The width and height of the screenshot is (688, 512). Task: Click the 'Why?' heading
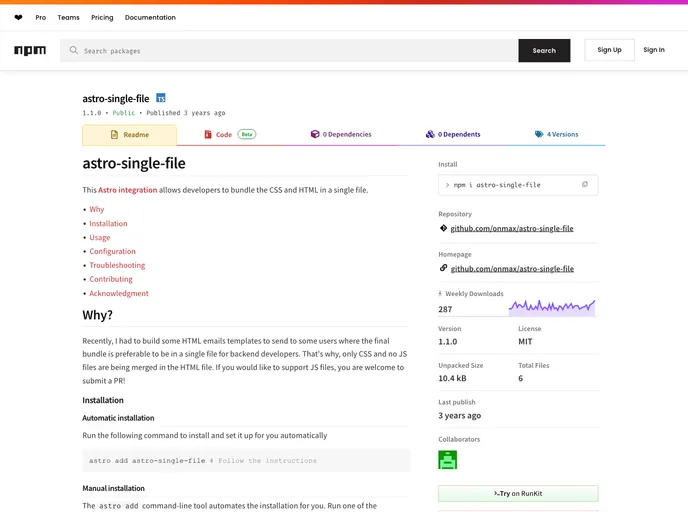click(97, 315)
